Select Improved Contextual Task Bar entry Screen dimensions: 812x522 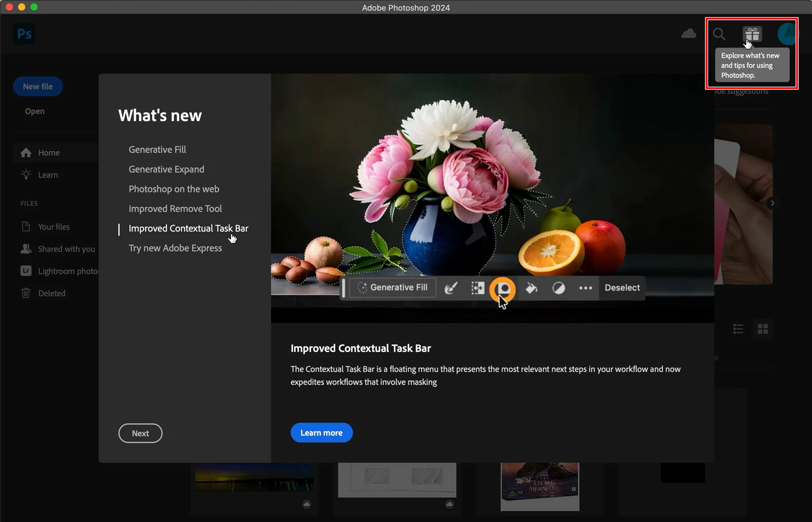pos(188,228)
